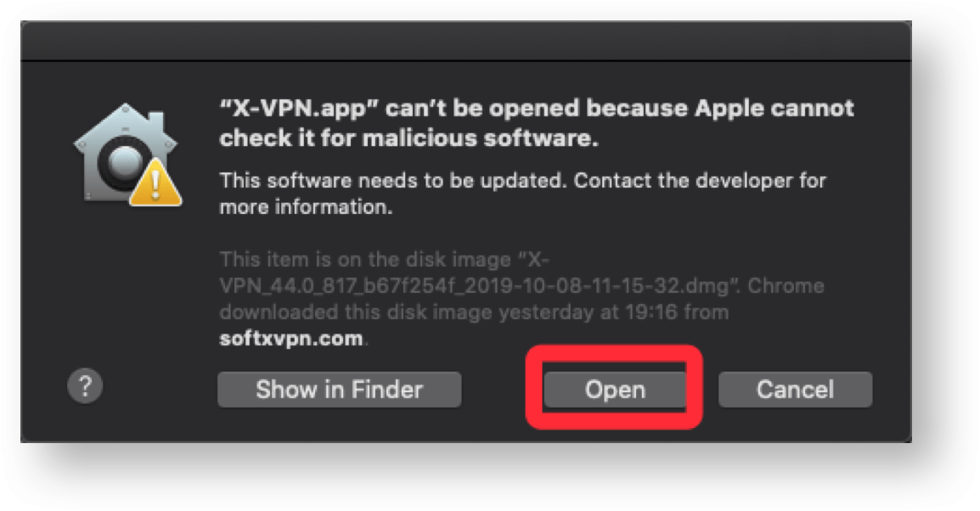Click the "downloaded this disk image yesterday" line

[406, 312]
